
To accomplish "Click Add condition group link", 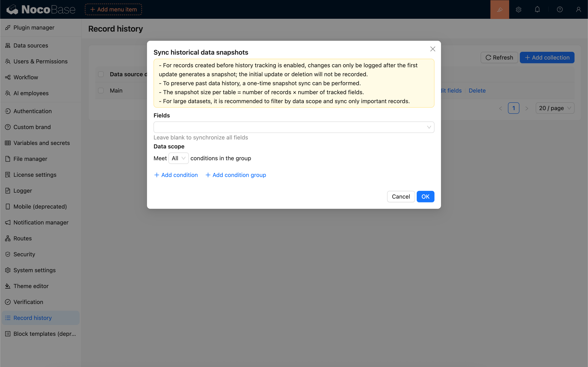I will (236, 175).
